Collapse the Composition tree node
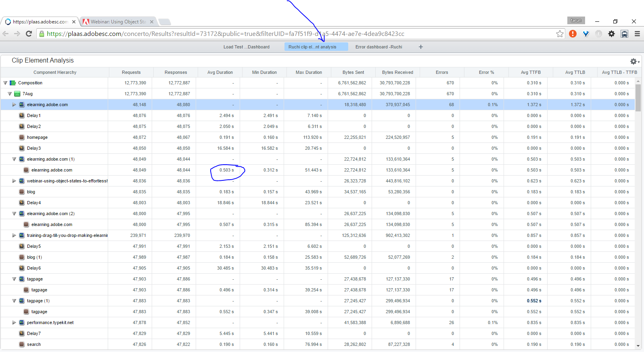The image size is (644, 358). pos(5,83)
